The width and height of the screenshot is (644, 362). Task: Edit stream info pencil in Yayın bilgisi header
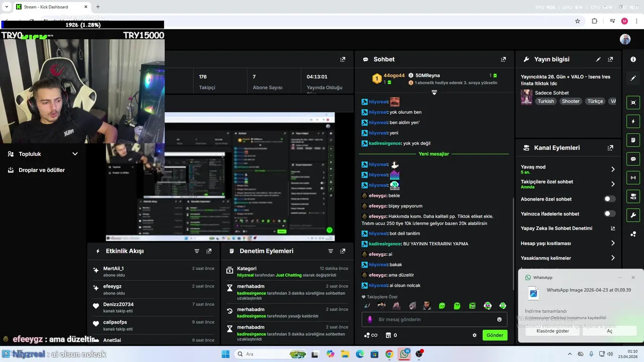coord(598,59)
